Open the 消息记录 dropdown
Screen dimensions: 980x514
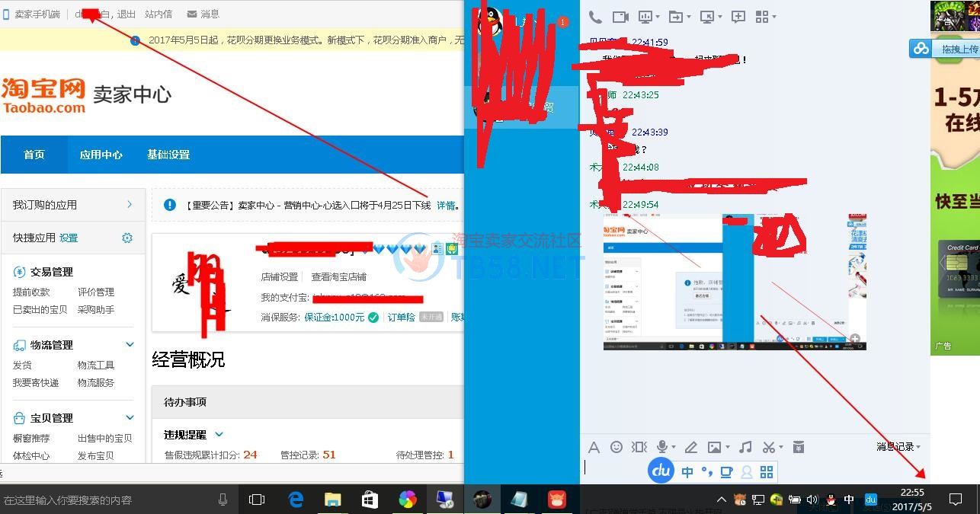click(898, 447)
